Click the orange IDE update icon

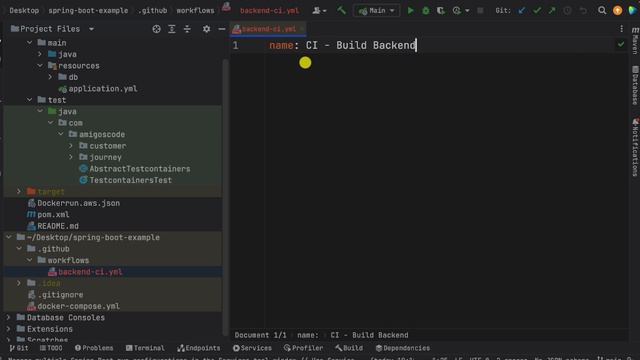[x=618, y=11]
